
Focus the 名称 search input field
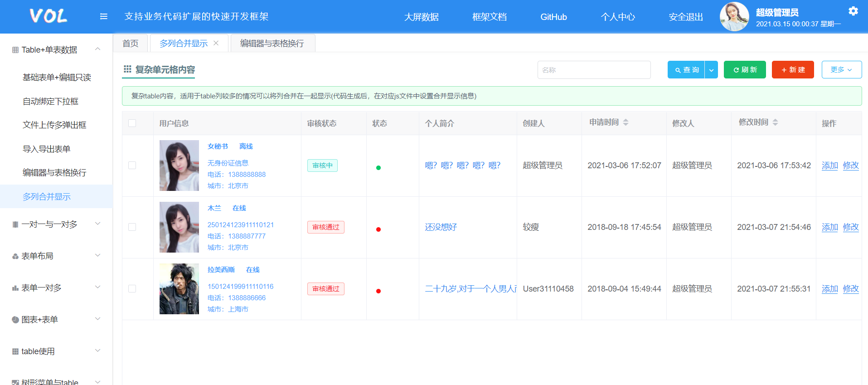[594, 70]
